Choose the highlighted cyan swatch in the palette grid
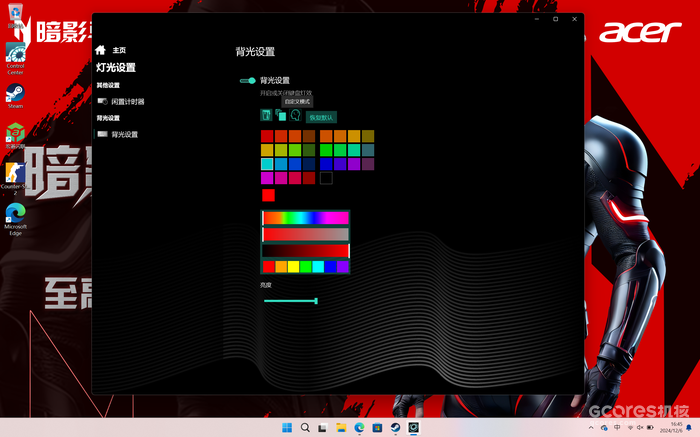Viewport: 700px width, 437px height. 267,164
